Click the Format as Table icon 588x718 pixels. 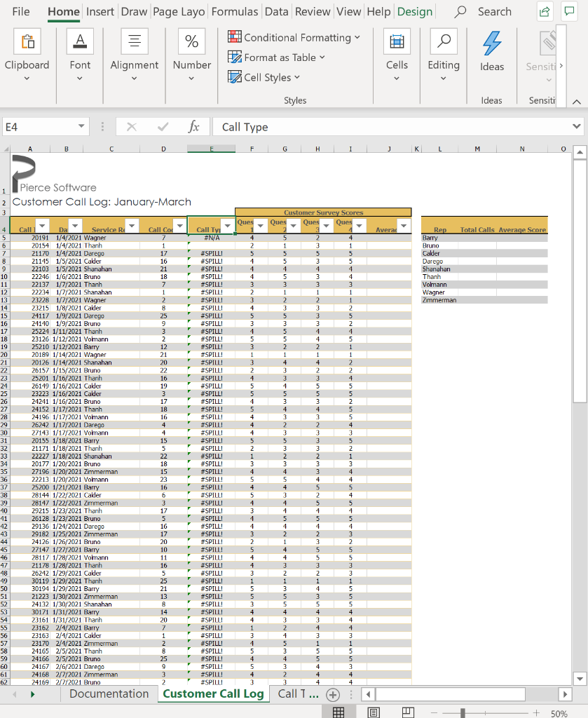(x=234, y=57)
